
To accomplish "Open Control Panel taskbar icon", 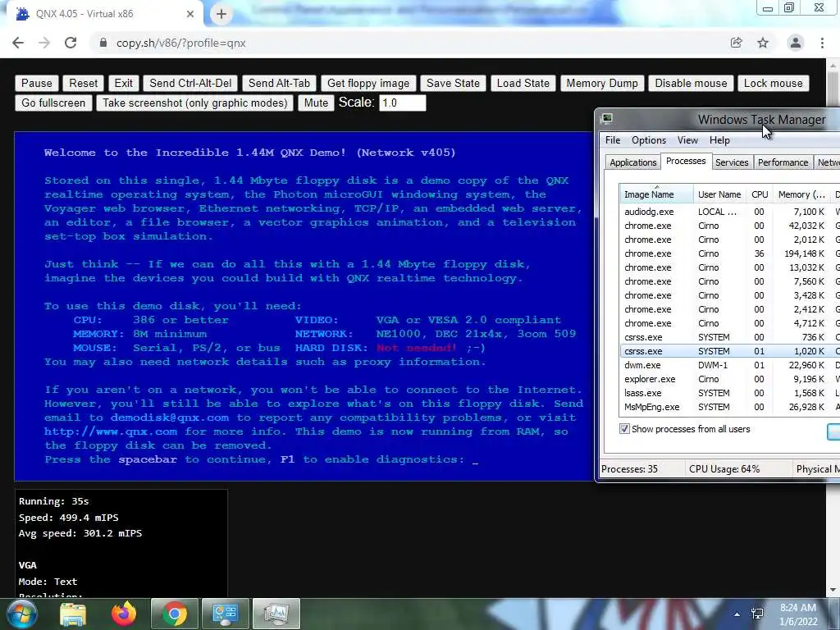I will (225, 614).
